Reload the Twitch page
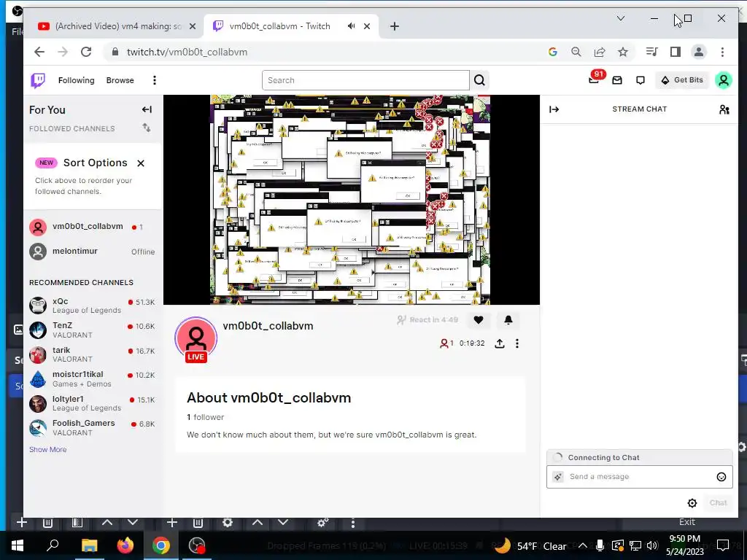This screenshot has height=560, width=747. point(86,52)
